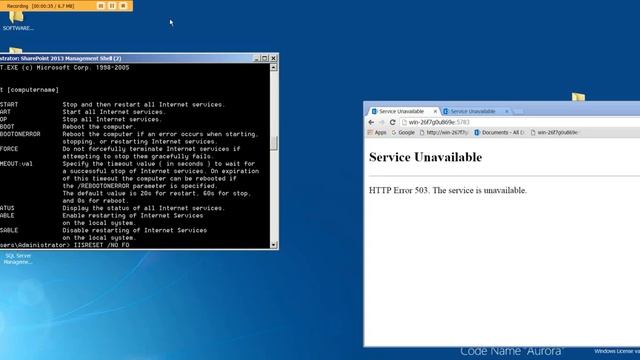640x360 pixels.
Task: Click 'Start all Internet services.' line
Action: click(114, 112)
